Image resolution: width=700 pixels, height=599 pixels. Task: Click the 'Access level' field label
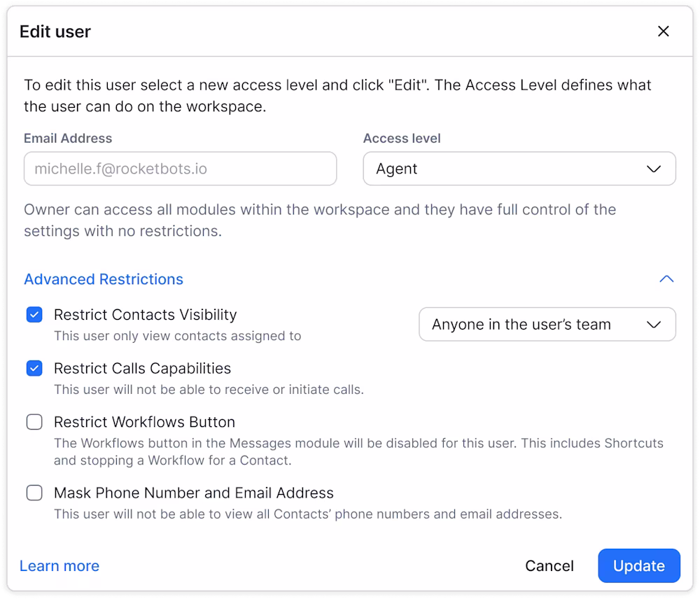(402, 139)
